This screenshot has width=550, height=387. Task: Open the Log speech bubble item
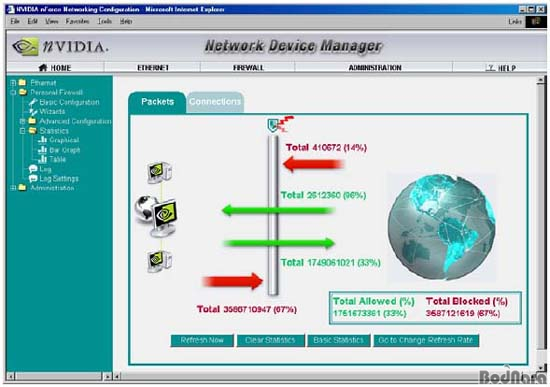tap(33, 169)
